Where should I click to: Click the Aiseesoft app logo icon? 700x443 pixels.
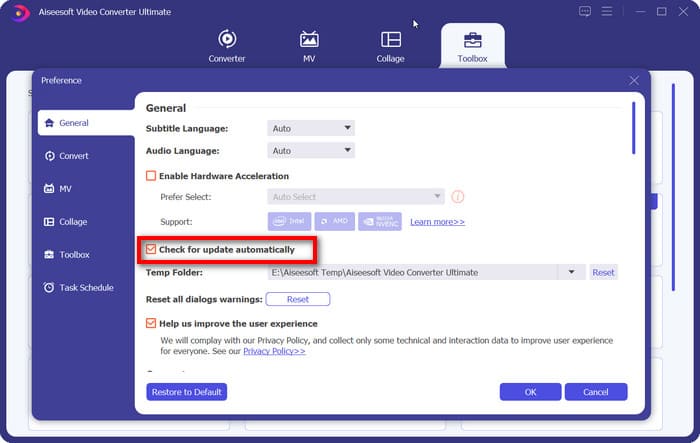[20, 13]
